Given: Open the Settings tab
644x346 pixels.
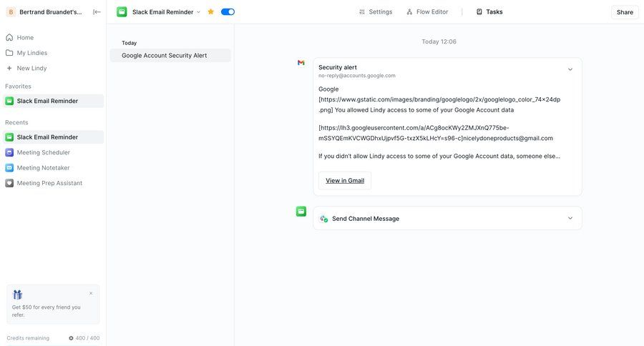Looking at the screenshot, I should tap(376, 12).
